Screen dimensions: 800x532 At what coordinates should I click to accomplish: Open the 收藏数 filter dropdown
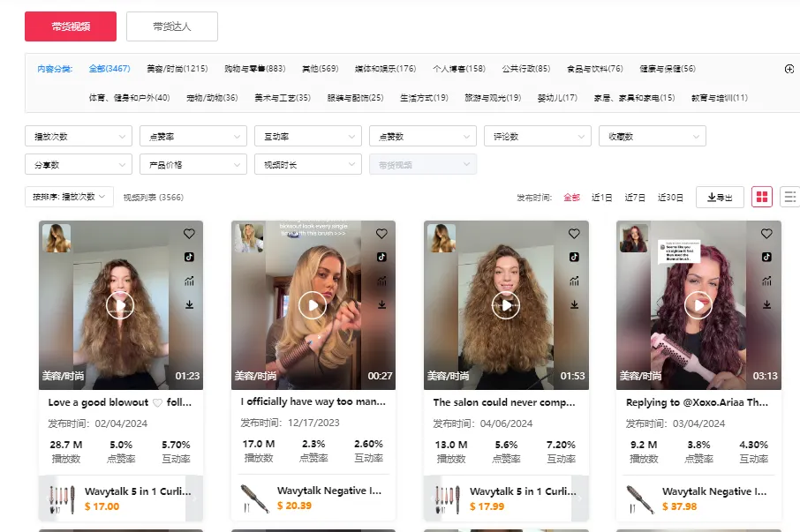tap(653, 136)
